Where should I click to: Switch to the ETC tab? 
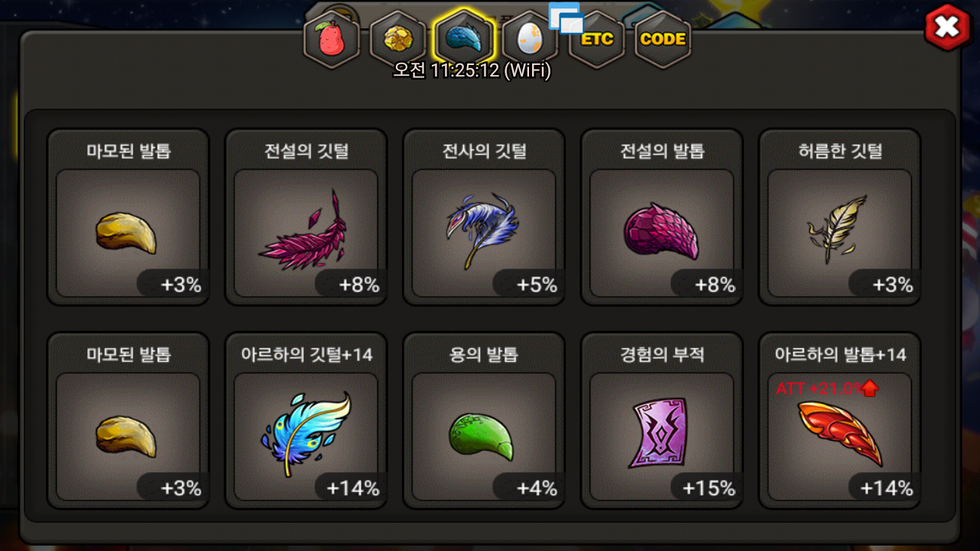click(x=596, y=39)
